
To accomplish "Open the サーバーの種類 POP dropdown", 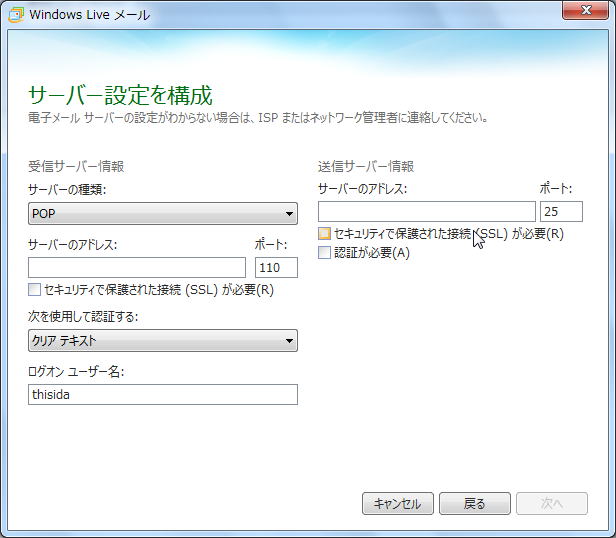I will pyautogui.click(x=163, y=213).
